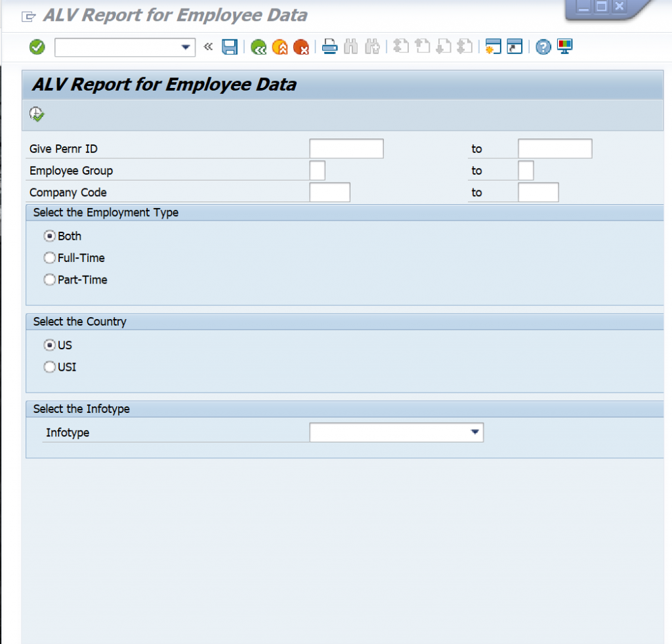This screenshot has height=644, width=672.
Task: Select the Full-Time radio button
Action: [x=50, y=258]
